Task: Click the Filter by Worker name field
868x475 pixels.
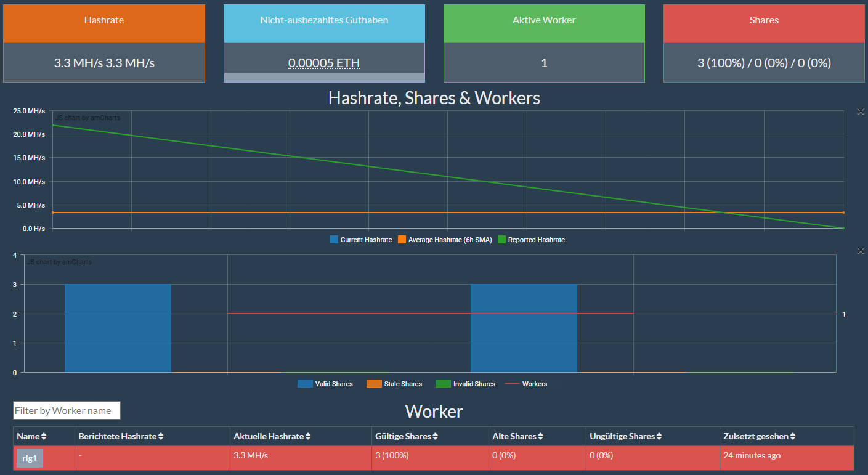Action: 67,410
